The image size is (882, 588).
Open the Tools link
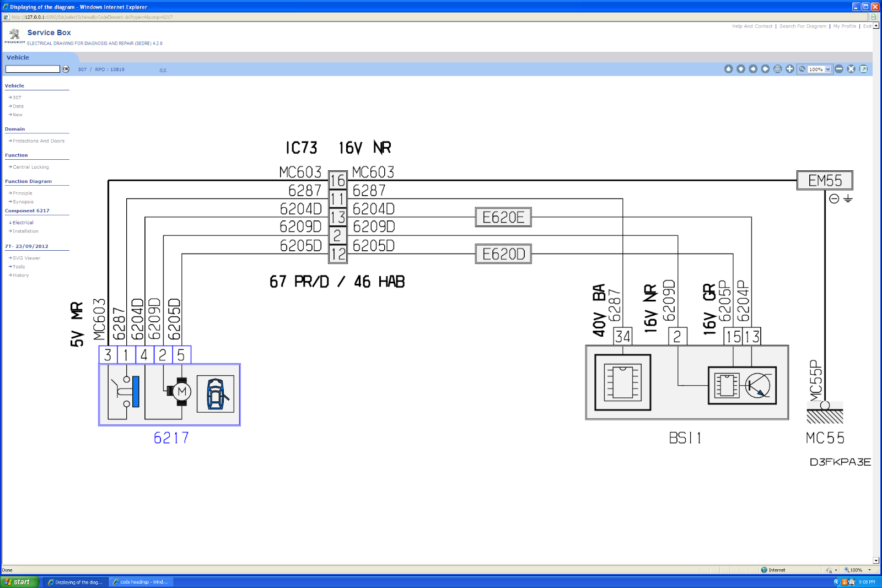pyautogui.click(x=19, y=267)
